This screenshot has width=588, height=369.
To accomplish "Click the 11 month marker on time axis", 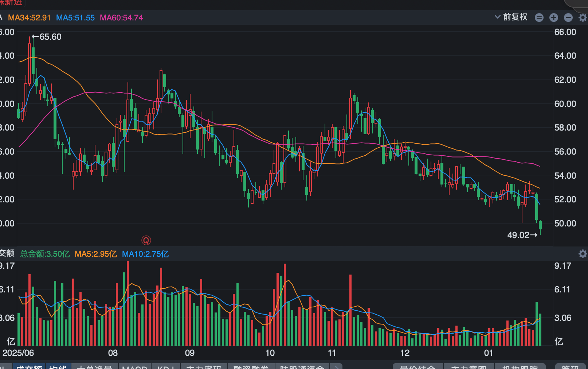I will (x=332, y=353).
